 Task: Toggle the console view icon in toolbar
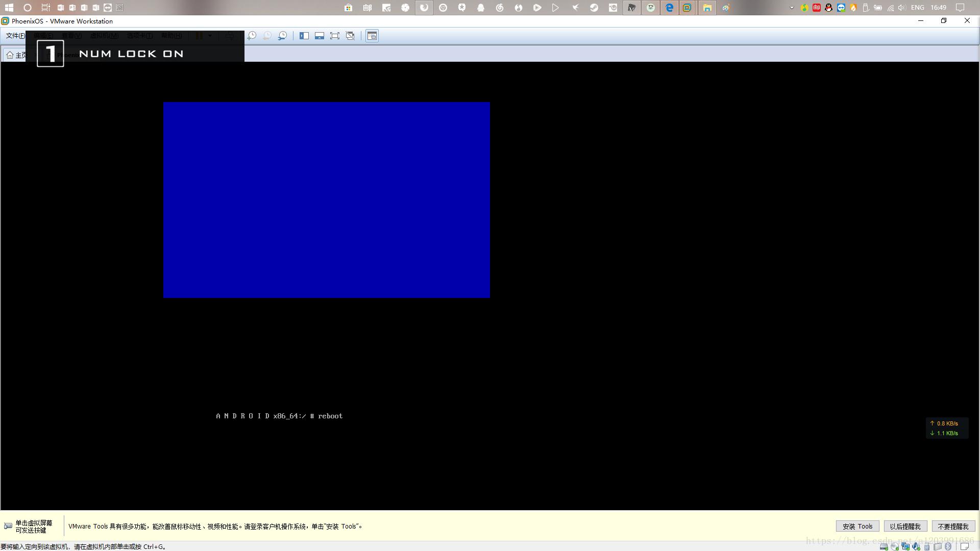(x=372, y=36)
